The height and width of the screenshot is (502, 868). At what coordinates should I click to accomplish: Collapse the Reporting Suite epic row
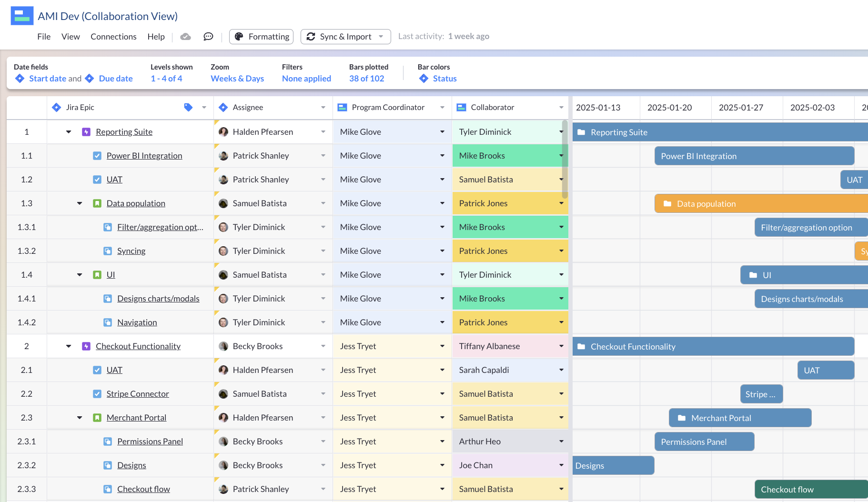point(69,132)
